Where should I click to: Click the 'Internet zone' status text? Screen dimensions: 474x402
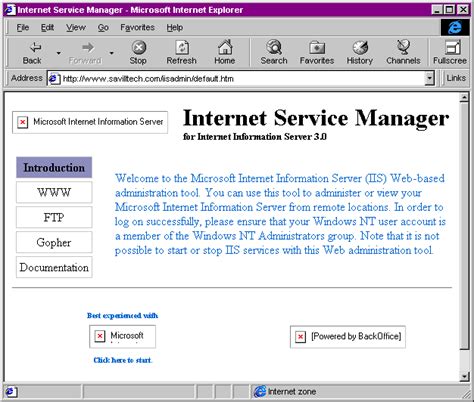(292, 392)
